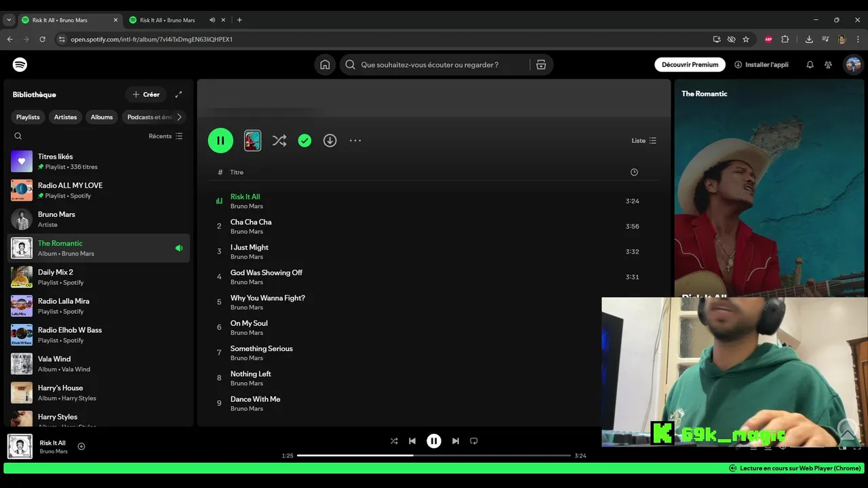This screenshot has width=868, height=488.
Task: Open Chrome downloads icon
Action: coord(809,39)
